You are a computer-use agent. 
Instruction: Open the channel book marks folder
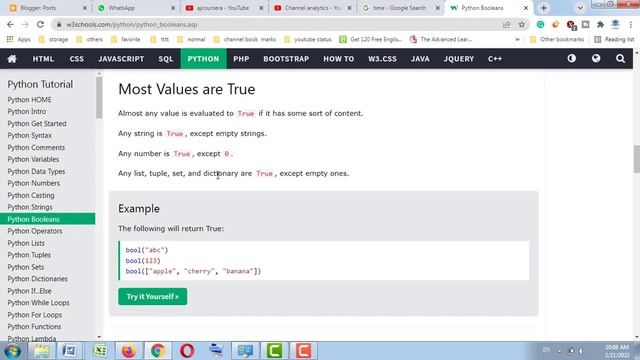coord(245,39)
